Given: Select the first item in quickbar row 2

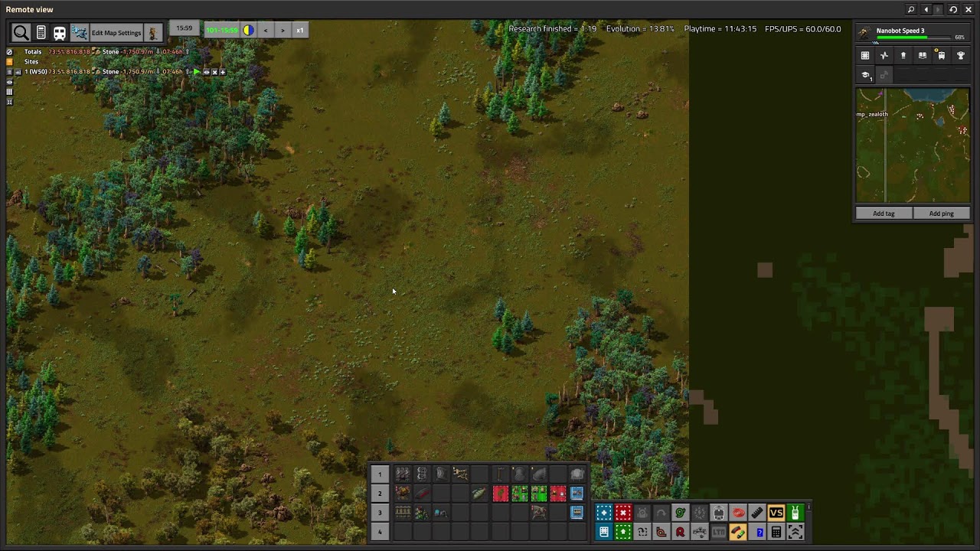Looking at the screenshot, I should [403, 494].
